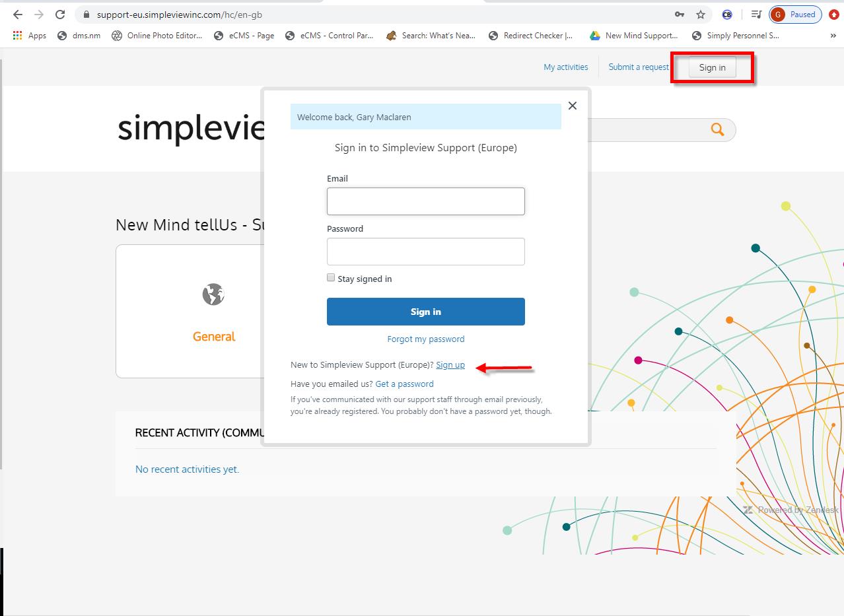844x616 pixels.
Task: Click the browser forward arrow
Action: coord(39,15)
